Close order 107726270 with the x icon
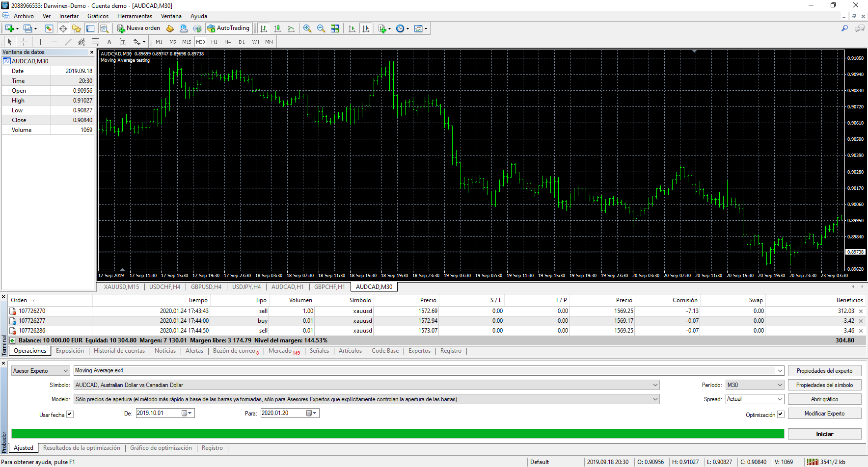 point(861,311)
